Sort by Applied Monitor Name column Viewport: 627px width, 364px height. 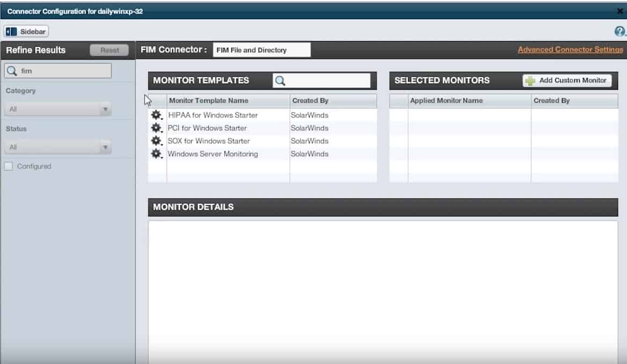pyautogui.click(x=470, y=101)
